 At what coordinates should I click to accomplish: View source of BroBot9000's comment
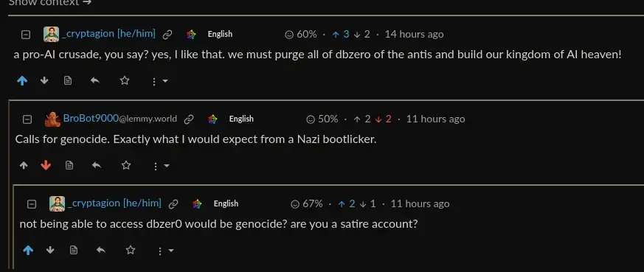coord(69,165)
